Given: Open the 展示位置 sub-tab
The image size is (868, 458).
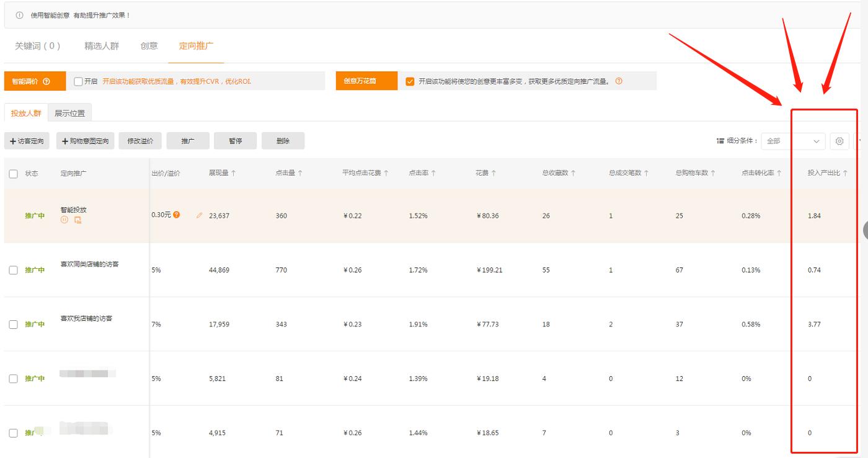Looking at the screenshot, I should click(69, 113).
